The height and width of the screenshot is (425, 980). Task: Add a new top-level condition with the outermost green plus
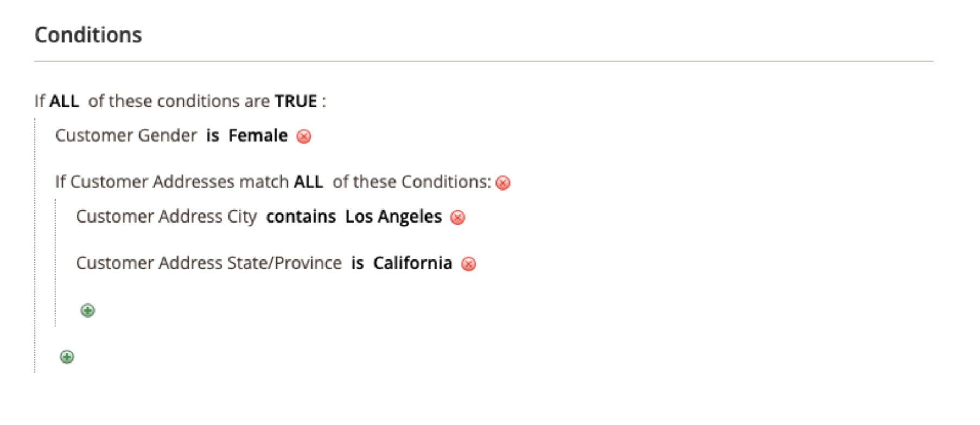[x=67, y=357]
